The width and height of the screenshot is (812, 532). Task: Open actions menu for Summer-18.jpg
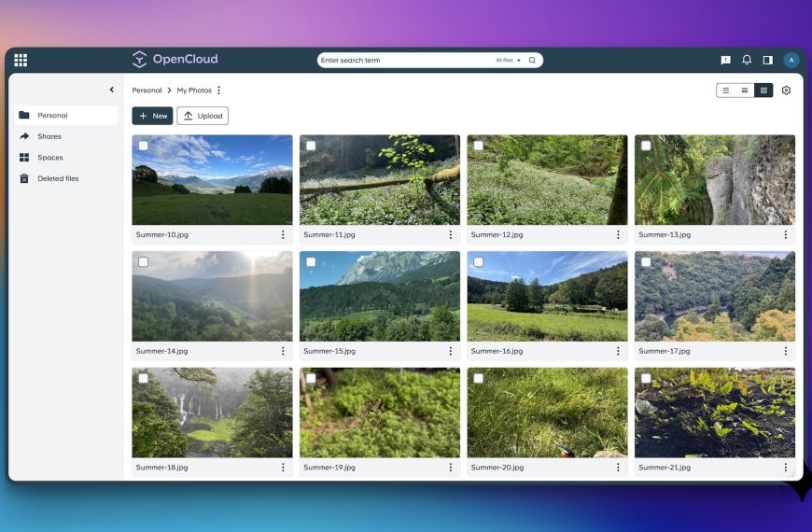click(x=283, y=468)
